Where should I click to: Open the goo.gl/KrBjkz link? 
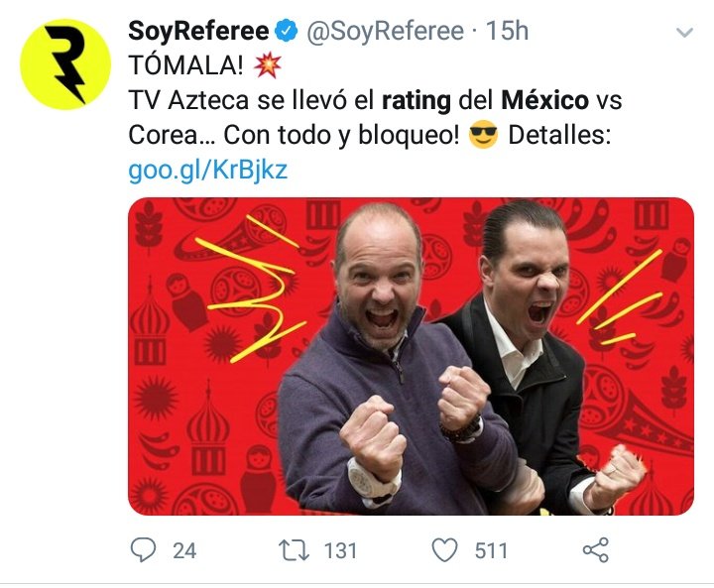click(208, 170)
